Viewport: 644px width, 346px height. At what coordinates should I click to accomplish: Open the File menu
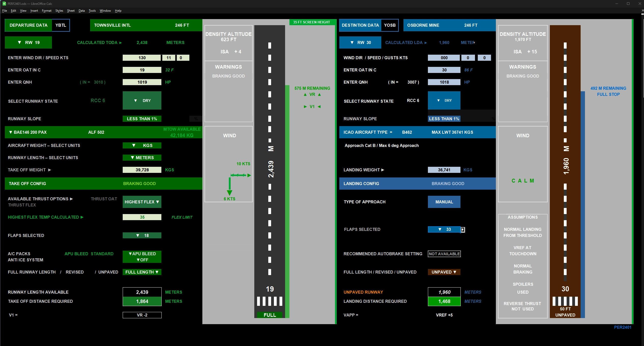[5, 11]
